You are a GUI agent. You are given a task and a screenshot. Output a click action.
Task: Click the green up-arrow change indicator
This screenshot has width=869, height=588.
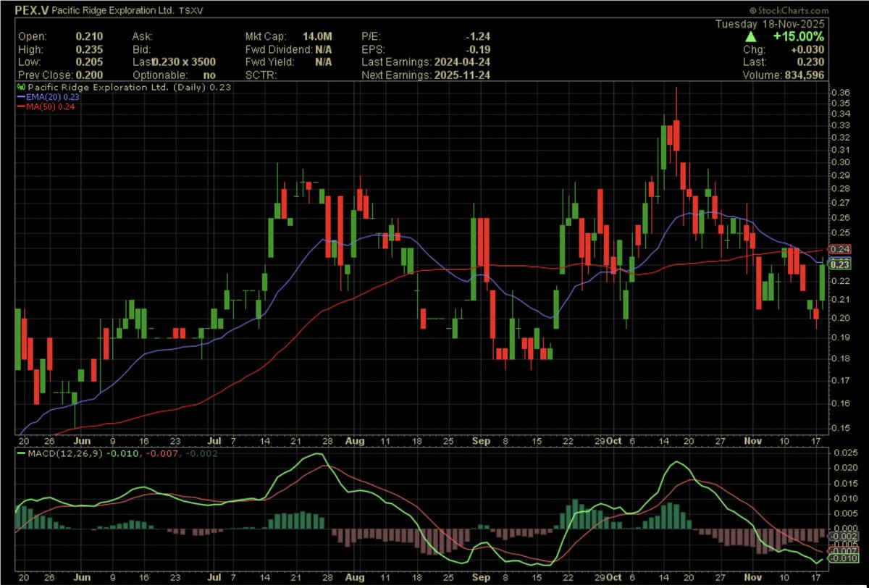pyautogui.click(x=752, y=36)
